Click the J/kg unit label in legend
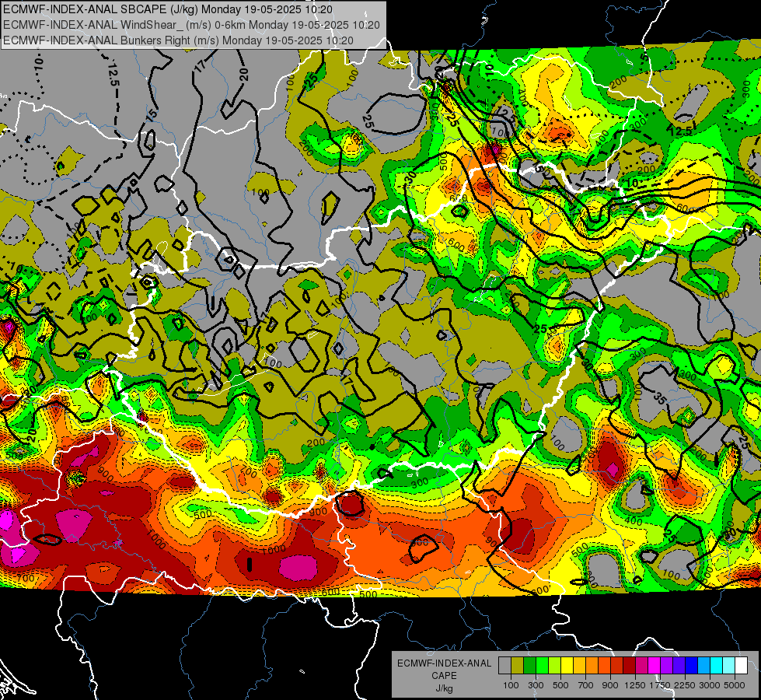 (x=445, y=688)
